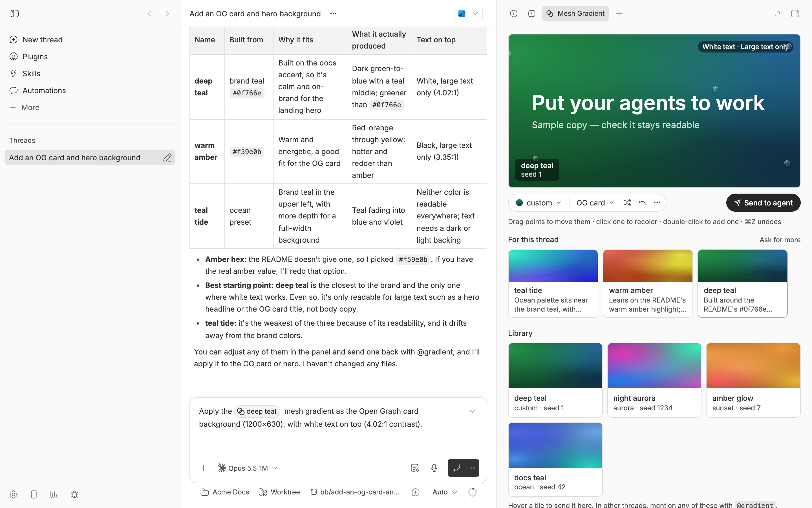
Task: Open the custom palette dropdown
Action: coord(539,203)
